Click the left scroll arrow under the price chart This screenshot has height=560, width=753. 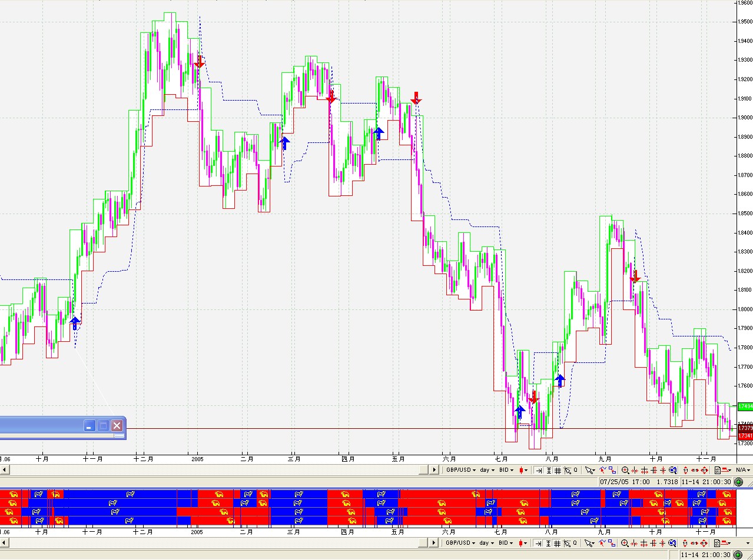(4, 470)
